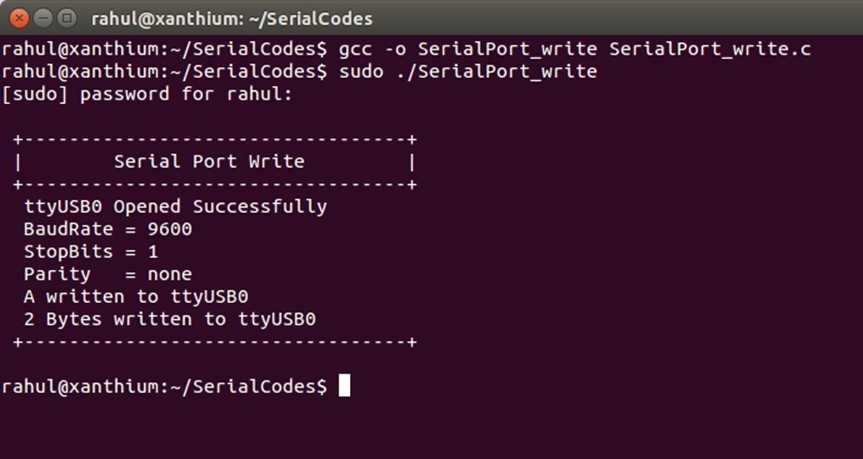Click the gcc compile command line
Screen dimensions: 863x459
click(406, 49)
